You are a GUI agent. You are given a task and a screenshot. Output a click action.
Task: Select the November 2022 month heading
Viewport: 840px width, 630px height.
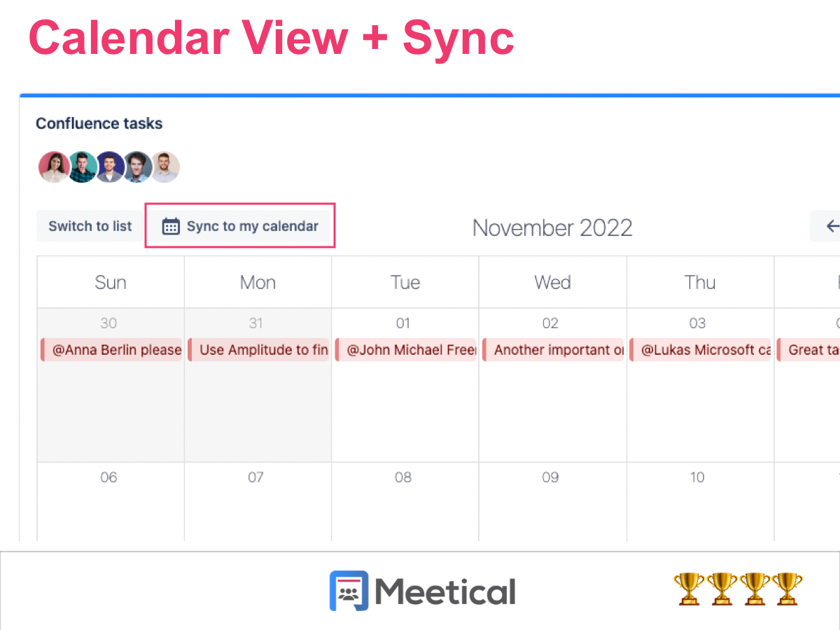(x=552, y=227)
